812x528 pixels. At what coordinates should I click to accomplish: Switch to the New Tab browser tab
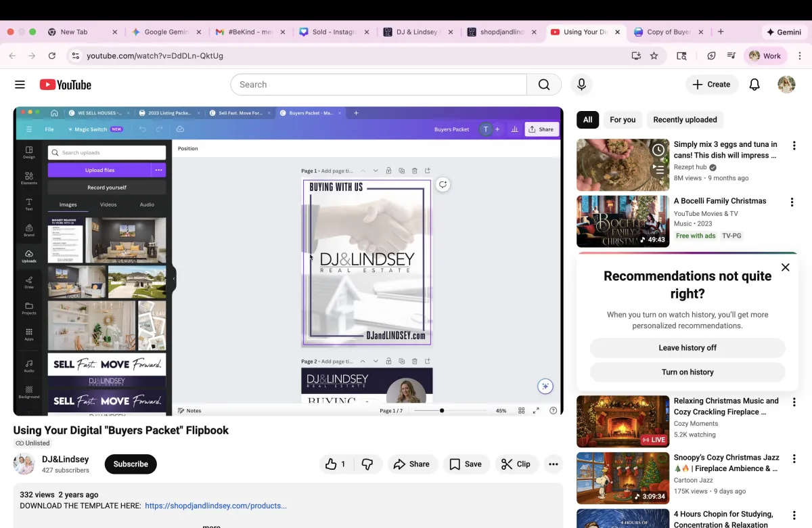coord(83,32)
